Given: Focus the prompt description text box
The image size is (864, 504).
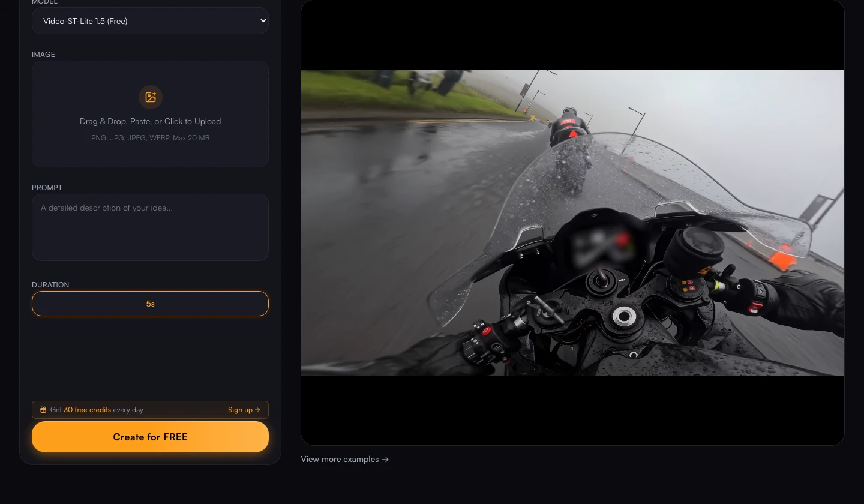Looking at the screenshot, I should [150, 227].
